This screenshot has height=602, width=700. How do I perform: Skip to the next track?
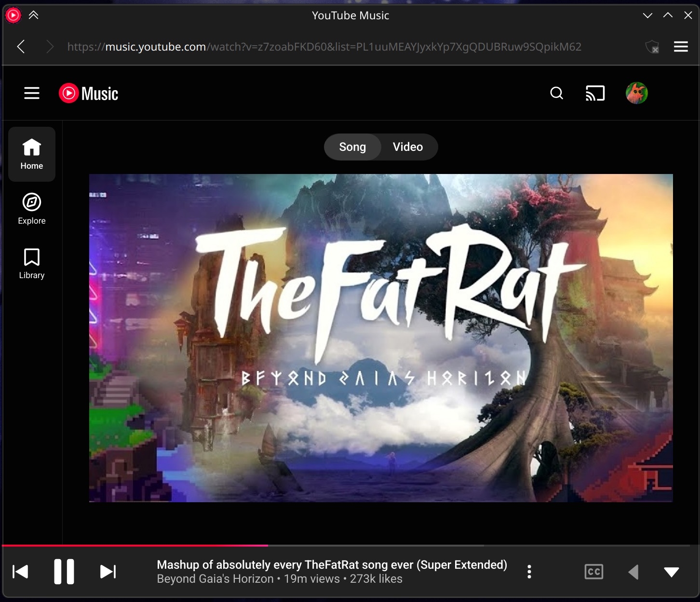108,572
